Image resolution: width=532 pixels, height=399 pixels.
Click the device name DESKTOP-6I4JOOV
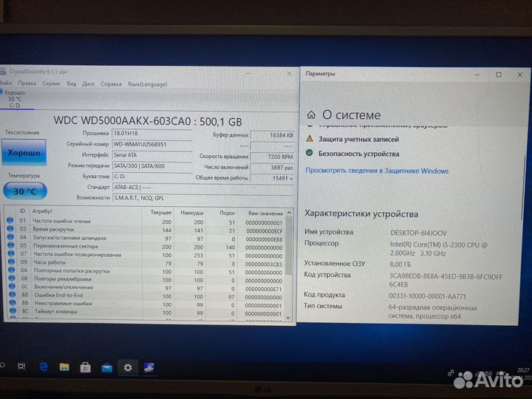coord(419,233)
